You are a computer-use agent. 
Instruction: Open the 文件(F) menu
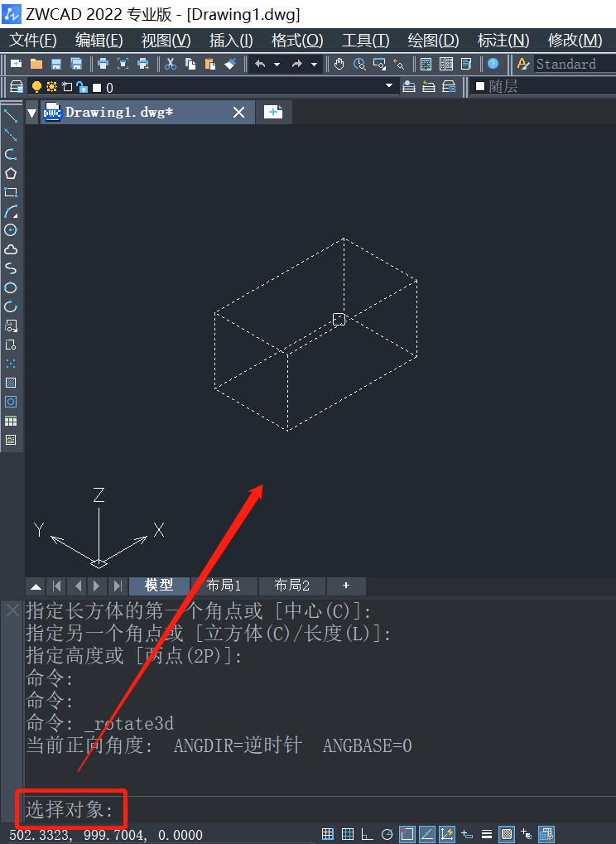pos(33,41)
